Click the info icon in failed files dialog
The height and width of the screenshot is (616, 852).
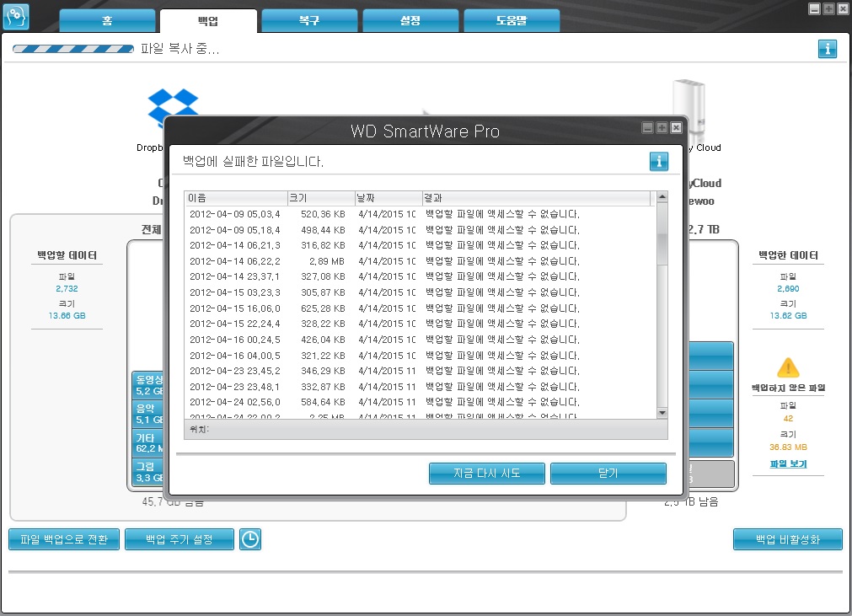658,161
